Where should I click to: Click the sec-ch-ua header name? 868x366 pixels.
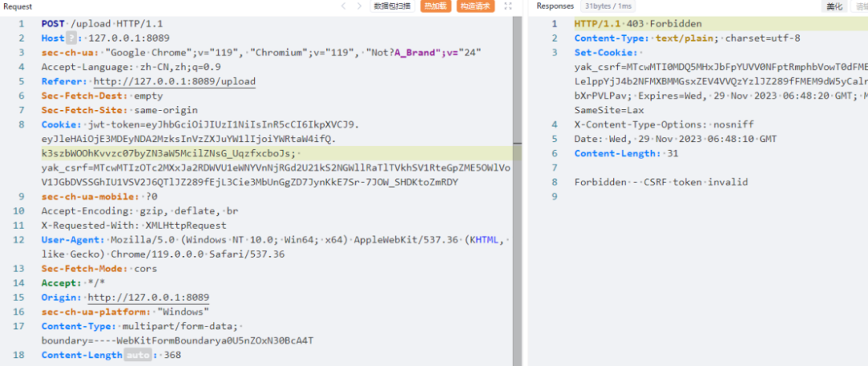69,52
